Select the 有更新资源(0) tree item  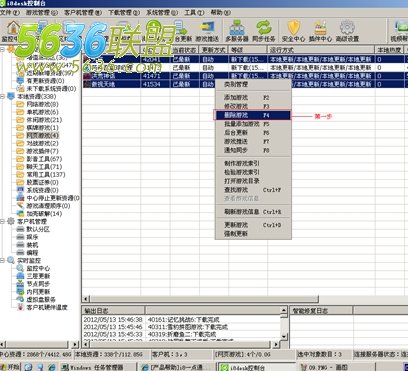click(x=41, y=81)
